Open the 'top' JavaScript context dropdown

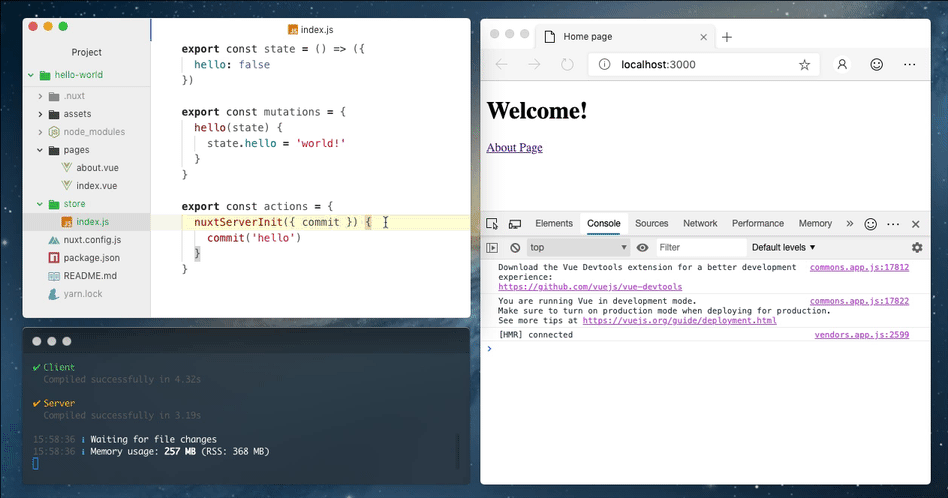click(x=578, y=247)
